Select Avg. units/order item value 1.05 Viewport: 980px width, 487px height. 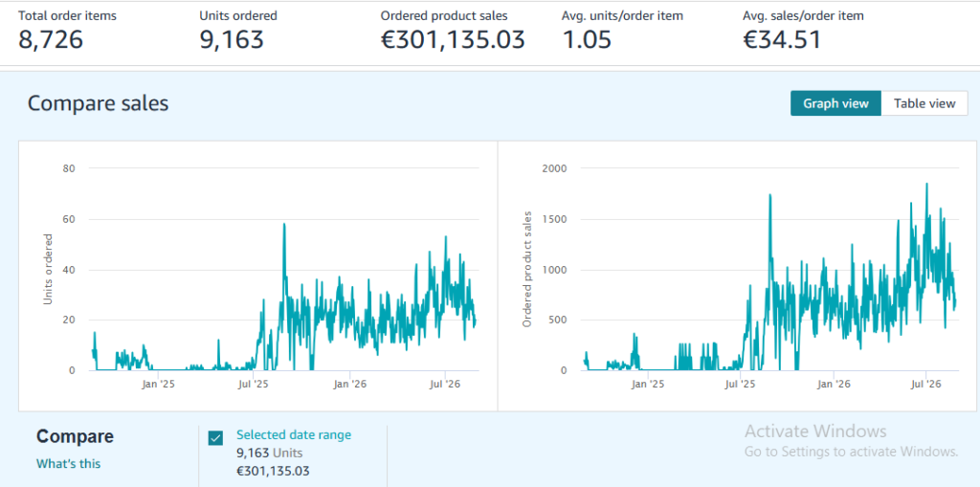[x=587, y=40]
